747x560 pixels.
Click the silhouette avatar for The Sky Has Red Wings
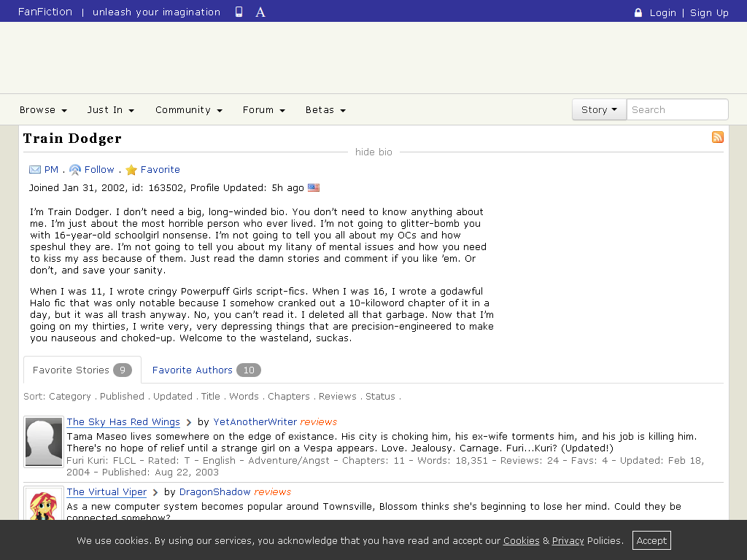point(44,442)
